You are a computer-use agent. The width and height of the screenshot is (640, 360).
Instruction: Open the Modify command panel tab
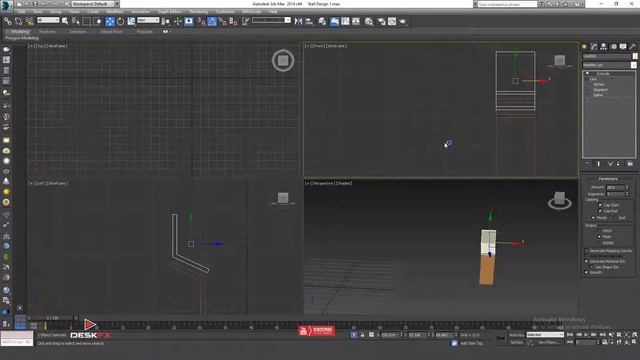click(x=594, y=47)
